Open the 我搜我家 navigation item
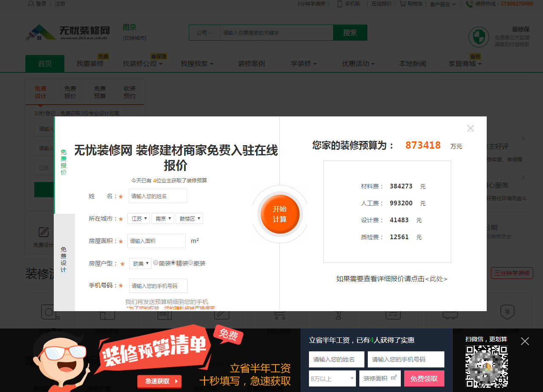This screenshot has width=543, height=392. click(x=197, y=63)
